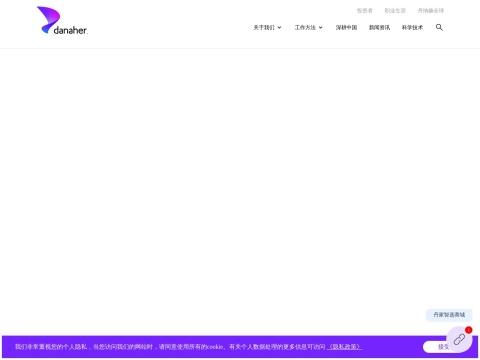Viewport: 480px width, 360px height.
Task: Go to the 深耕中国 nav item
Action: click(346, 27)
